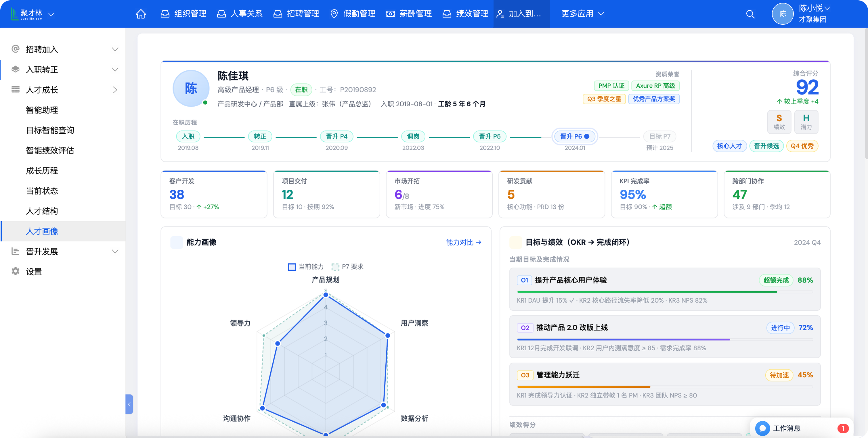Open the 能力对比 link

(464, 242)
